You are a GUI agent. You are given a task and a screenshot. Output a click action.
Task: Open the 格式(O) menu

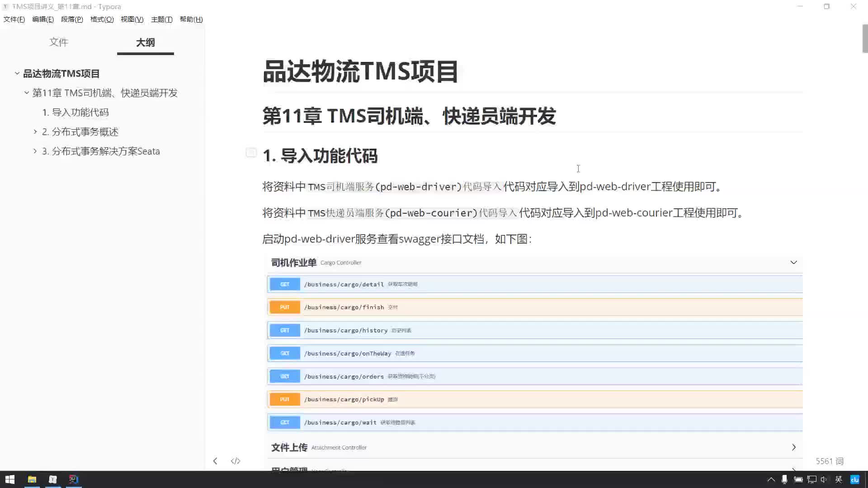(x=102, y=19)
